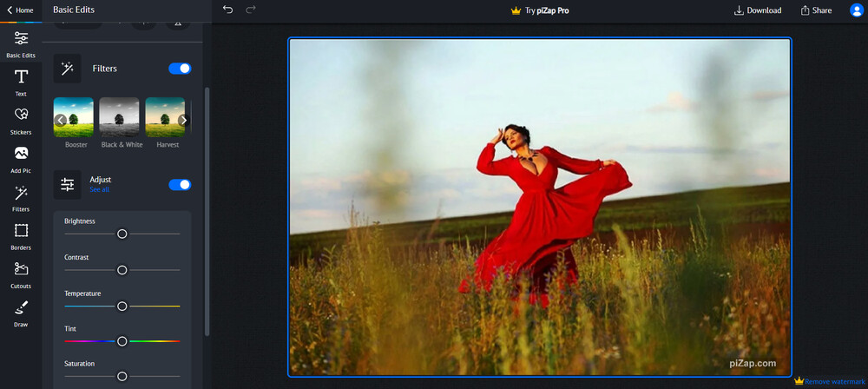
Task: Click the Contrast slider handle
Action: [x=122, y=270]
